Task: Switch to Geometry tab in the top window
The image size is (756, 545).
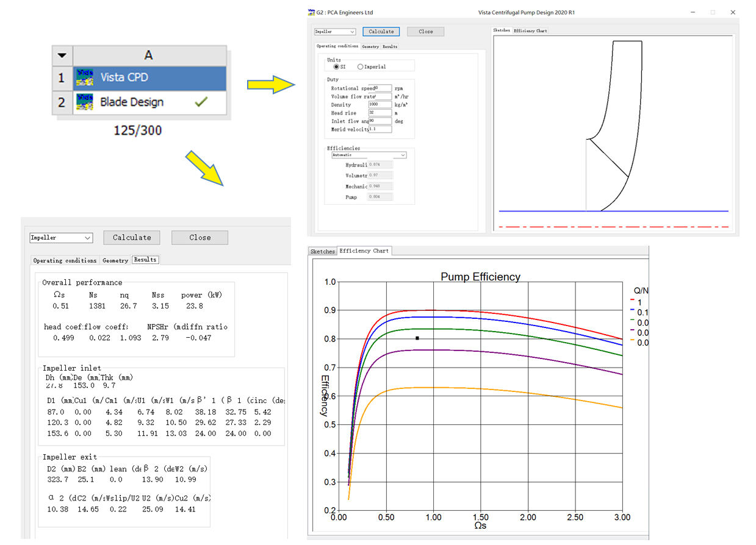Action: coord(370,46)
